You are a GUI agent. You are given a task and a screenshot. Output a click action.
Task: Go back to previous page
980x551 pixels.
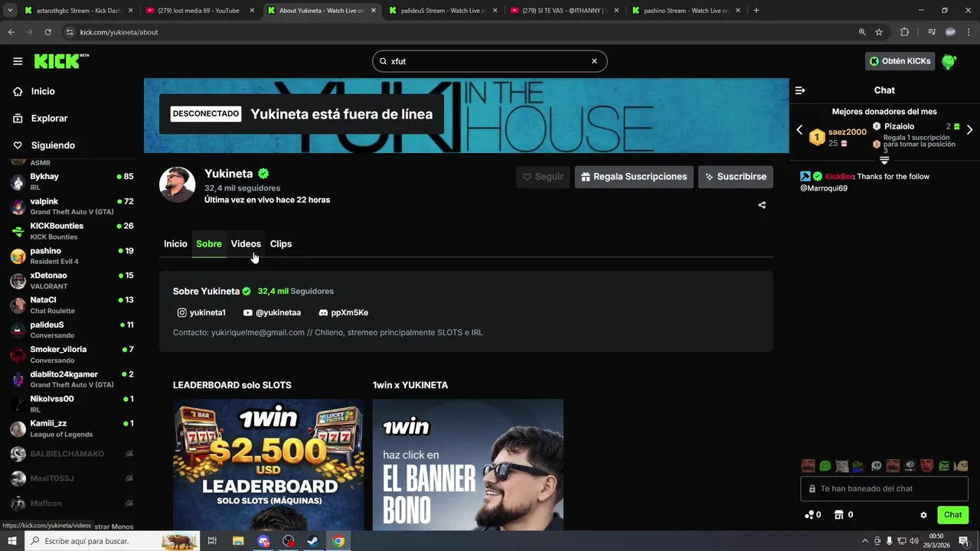click(x=11, y=32)
